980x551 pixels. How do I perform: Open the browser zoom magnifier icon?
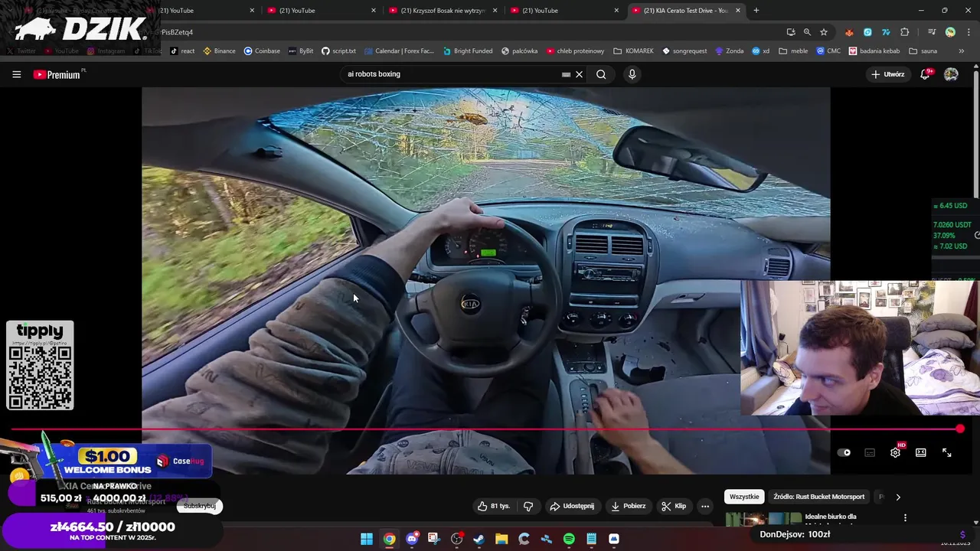pyautogui.click(x=807, y=32)
